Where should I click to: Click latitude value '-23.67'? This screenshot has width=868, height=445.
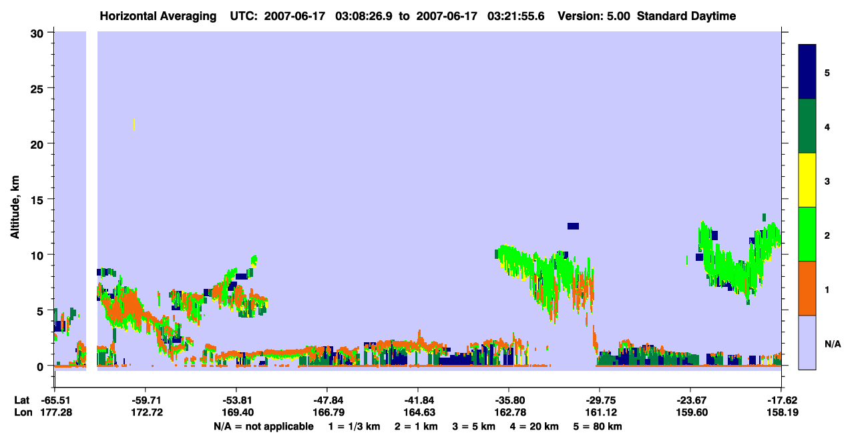click(690, 400)
